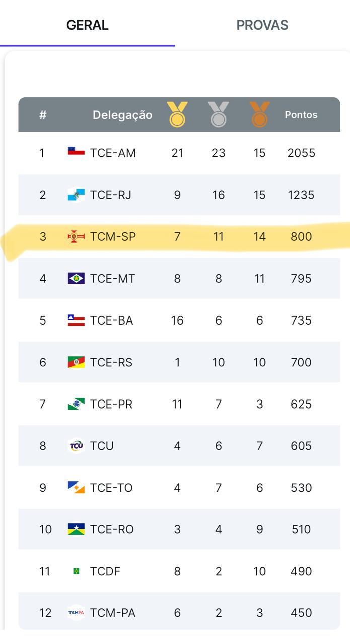Click the TCM-PA logo icon
This screenshot has height=644, width=350.
coord(76,612)
